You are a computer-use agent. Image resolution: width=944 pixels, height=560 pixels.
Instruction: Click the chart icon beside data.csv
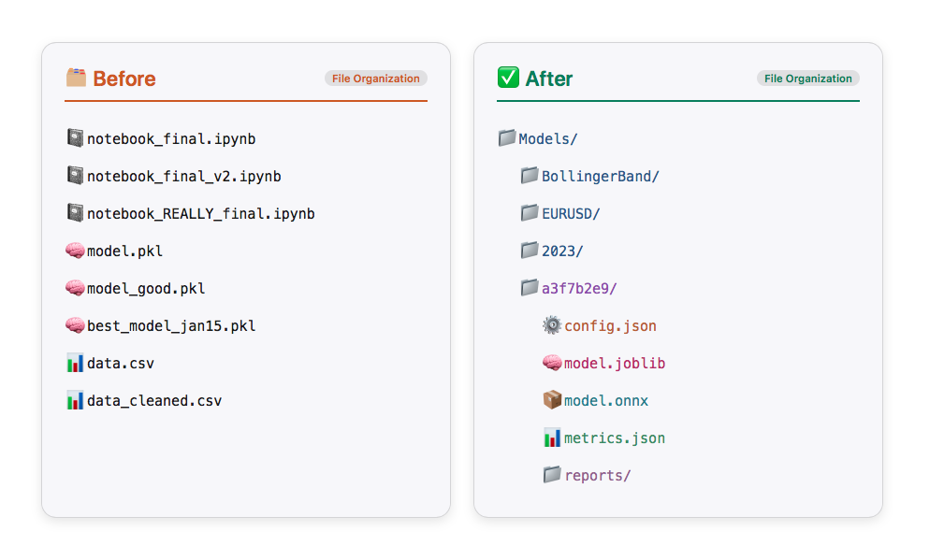(x=75, y=363)
